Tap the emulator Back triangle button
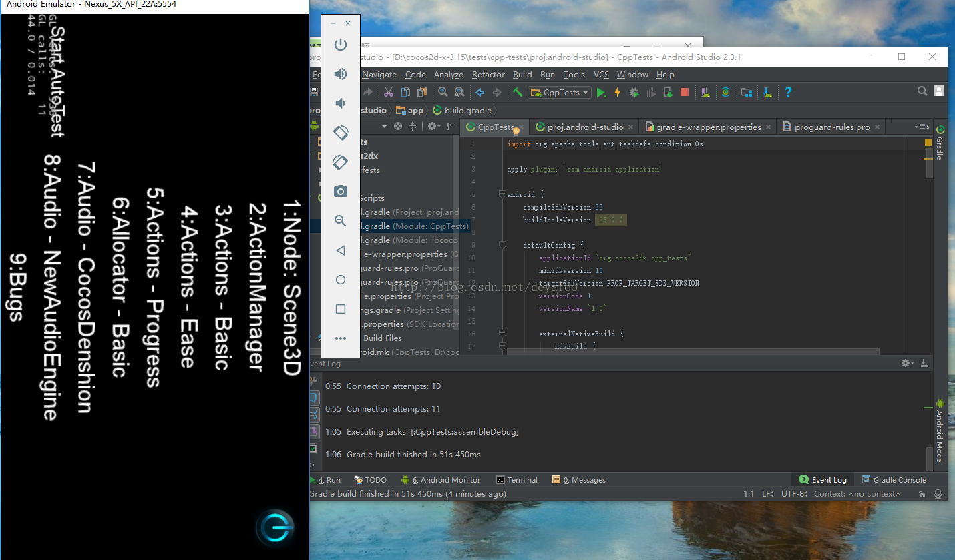Screen dimensions: 955x560 click(x=341, y=250)
